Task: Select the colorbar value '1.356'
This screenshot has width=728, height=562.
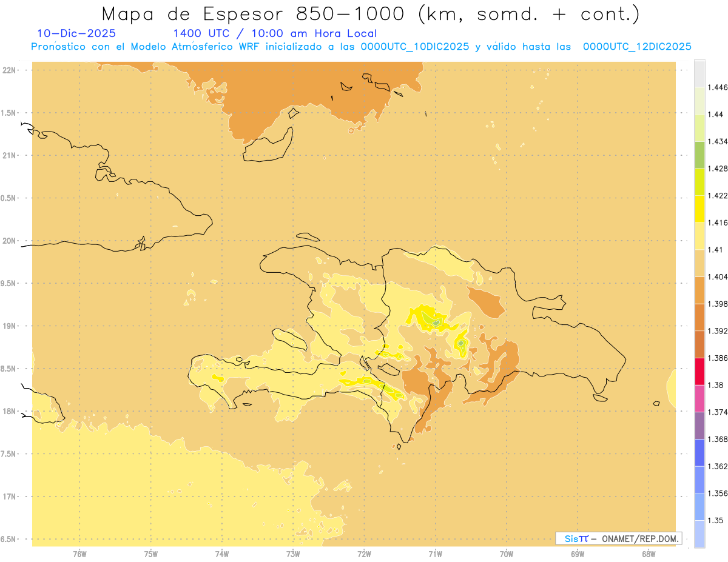Action: [x=719, y=493]
